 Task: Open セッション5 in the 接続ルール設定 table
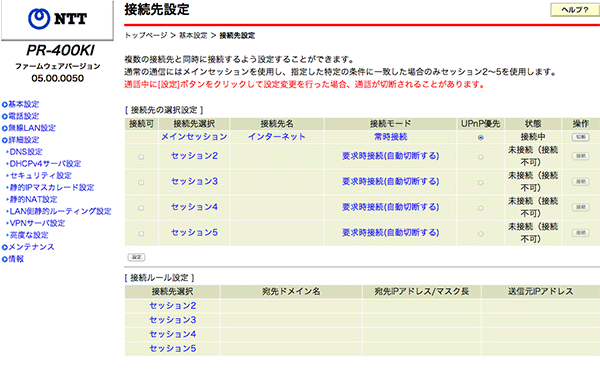point(173,348)
